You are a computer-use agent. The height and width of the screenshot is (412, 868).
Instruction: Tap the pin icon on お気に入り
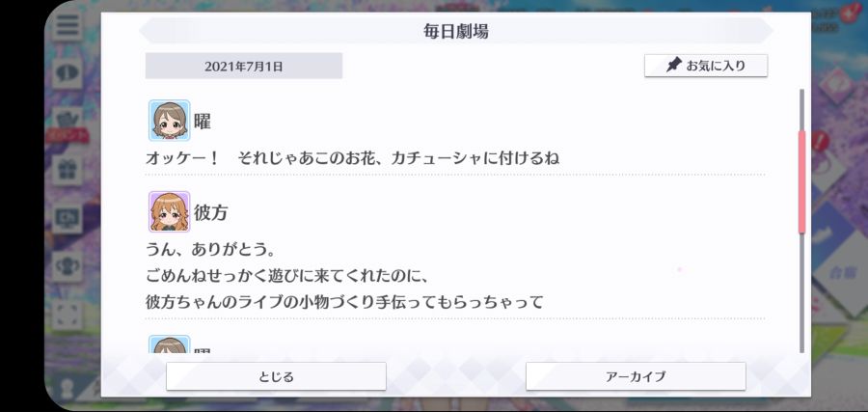pos(673,66)
